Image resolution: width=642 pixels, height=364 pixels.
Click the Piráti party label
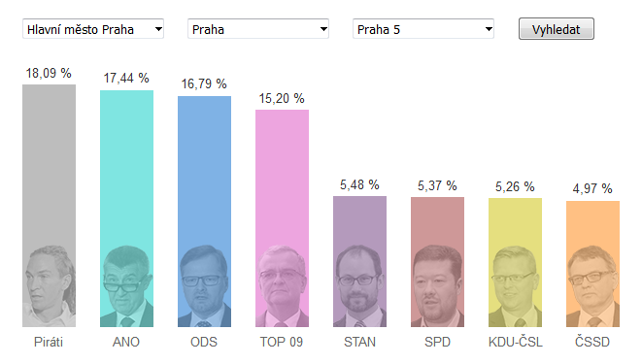pos(49,342)
